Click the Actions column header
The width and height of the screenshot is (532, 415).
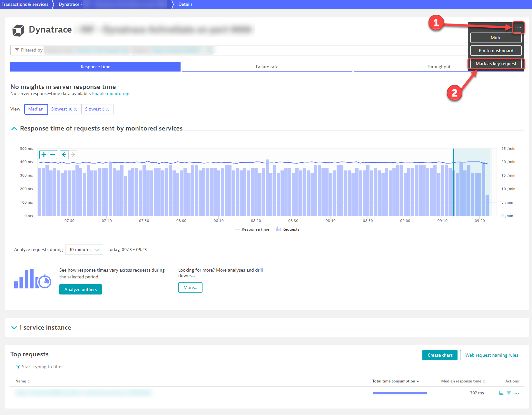[512, 381]
